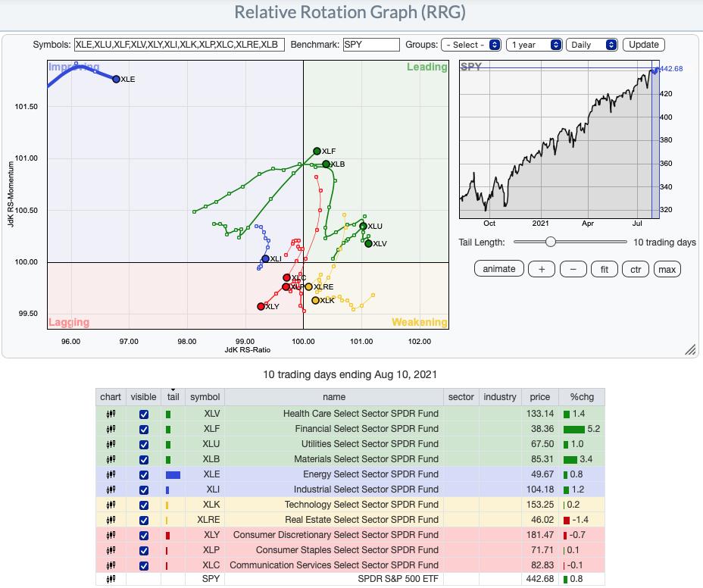Open chart icon for XLB row

[111, 460]
